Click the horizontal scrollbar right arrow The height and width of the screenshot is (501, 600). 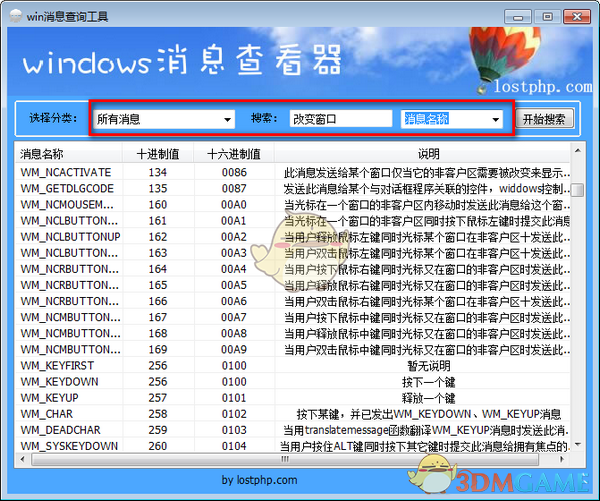(562, 459)
